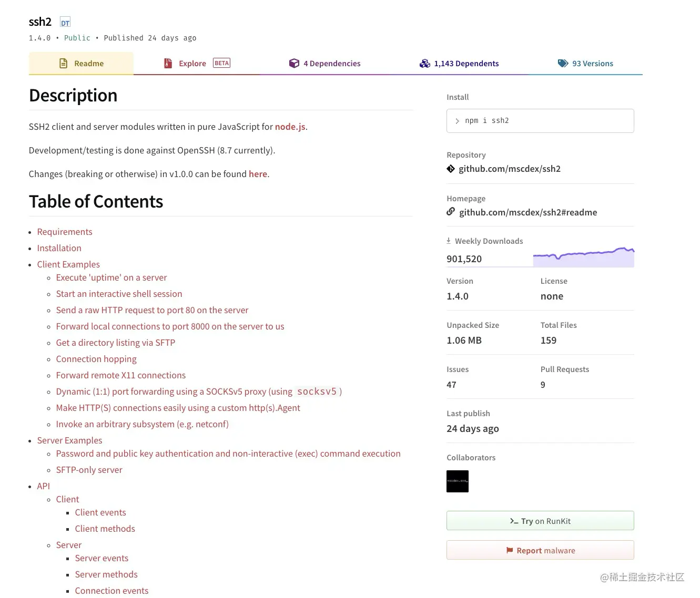Click the weekly downloads sparkline chart

tap(583, 257)
